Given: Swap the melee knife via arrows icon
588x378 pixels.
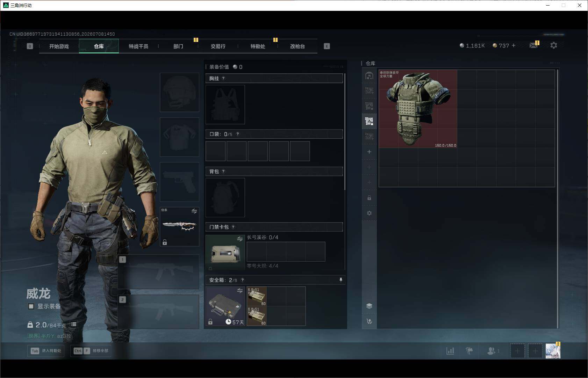Looking at the screenshot, I should [x=194, y=211].
